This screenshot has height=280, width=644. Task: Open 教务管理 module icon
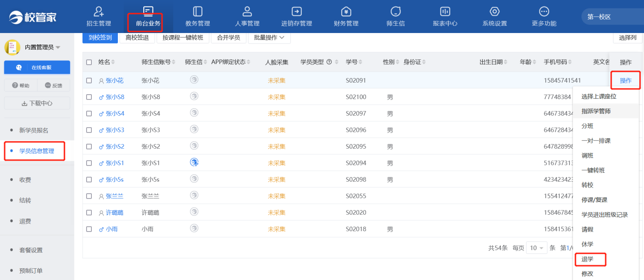198,11
